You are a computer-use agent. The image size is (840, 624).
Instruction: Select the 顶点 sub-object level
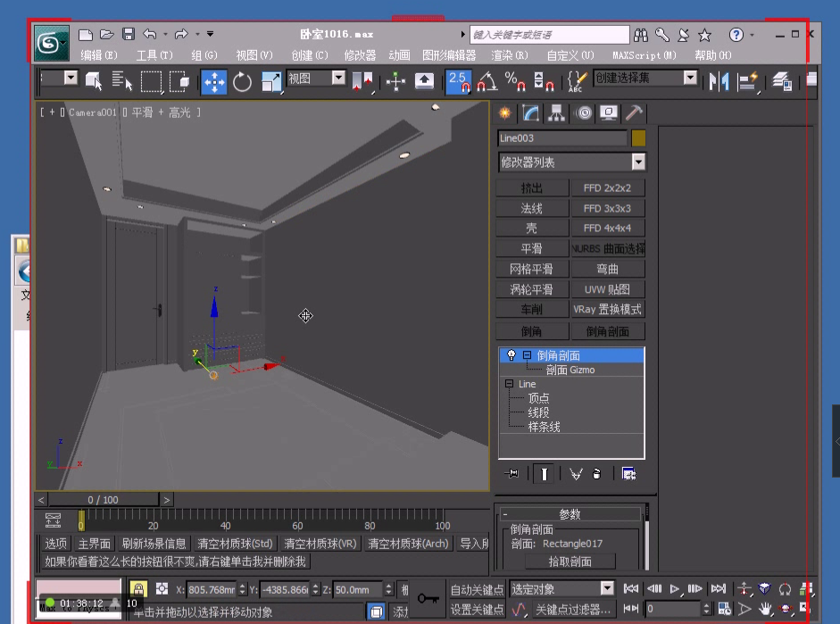coord(538,398)
